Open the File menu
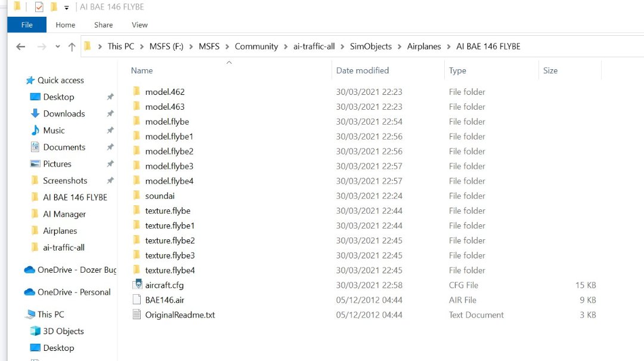 pos(27,24)
